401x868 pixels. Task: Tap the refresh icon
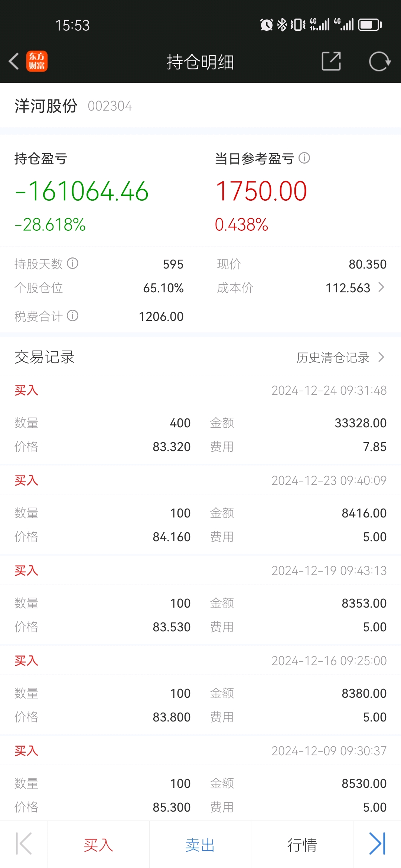coord(379,61)
